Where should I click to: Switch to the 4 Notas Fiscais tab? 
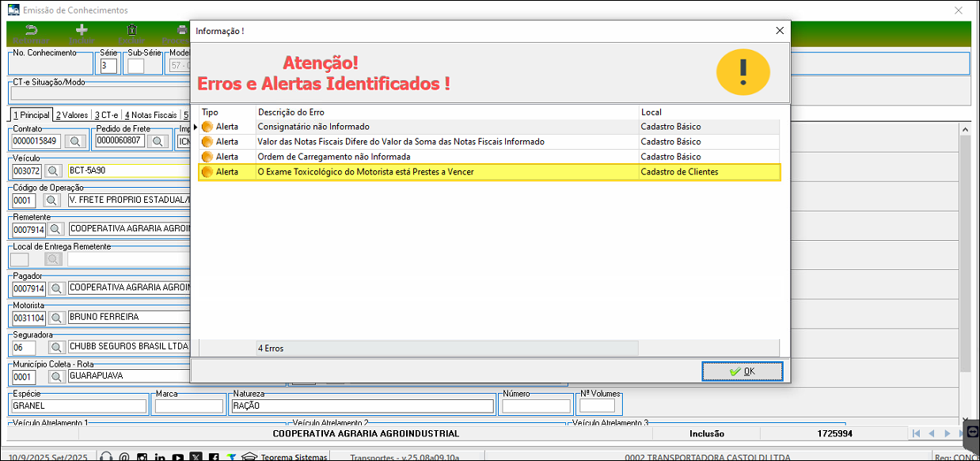(x=150, y=115)
